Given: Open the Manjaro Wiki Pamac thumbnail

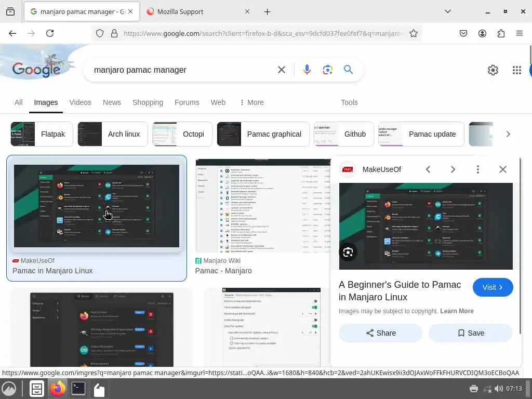Looking at the screenshot, I should [263, 206].
